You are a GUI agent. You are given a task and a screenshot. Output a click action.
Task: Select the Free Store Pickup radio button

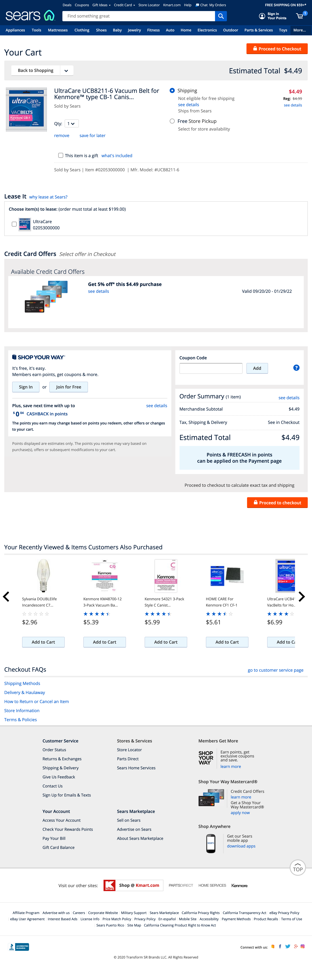coord(172,121)
